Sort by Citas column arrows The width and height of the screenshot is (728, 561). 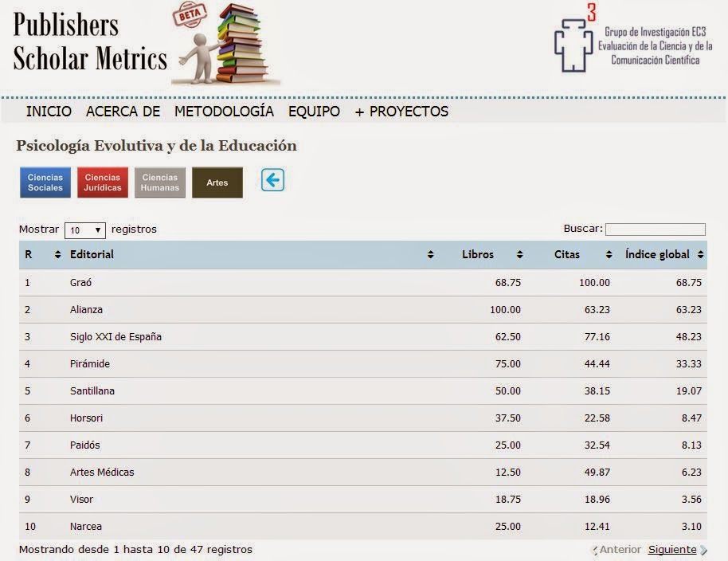click(609, 254)
